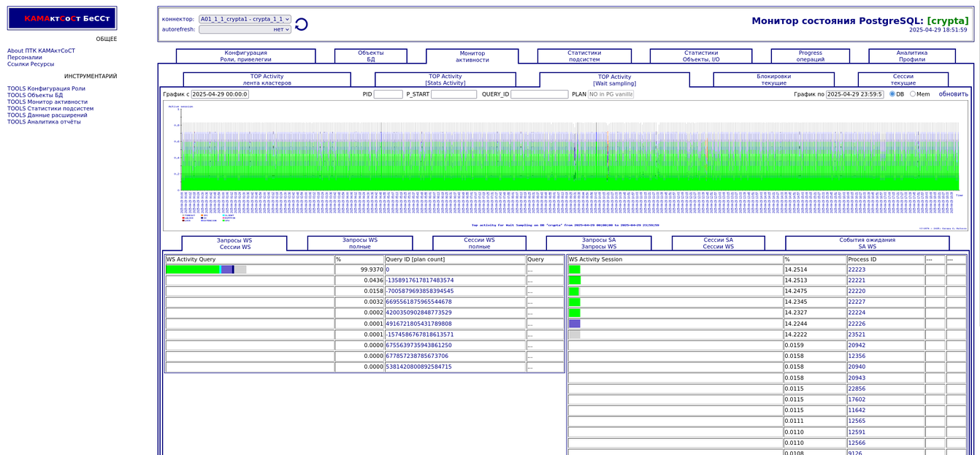
Task: Open the TOP Activity [Stats Activity] tab
Action: click(x=445, y=80)
